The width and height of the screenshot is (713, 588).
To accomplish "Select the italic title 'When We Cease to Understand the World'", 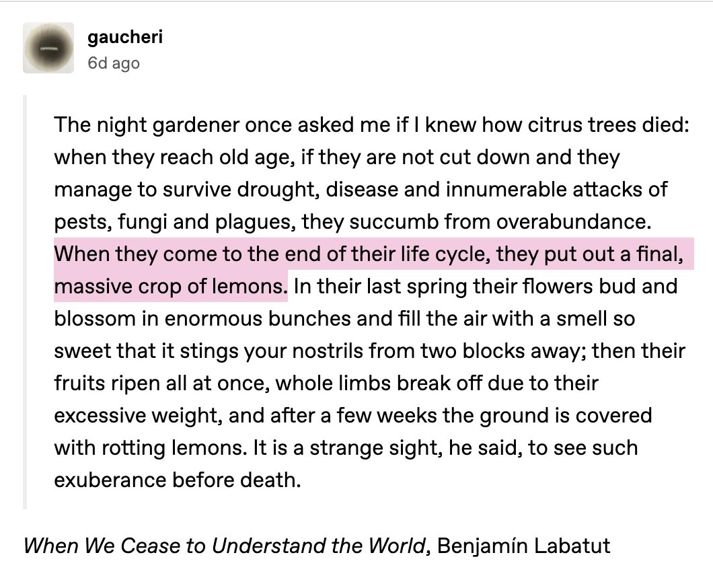I will click(x=224, y=545).
